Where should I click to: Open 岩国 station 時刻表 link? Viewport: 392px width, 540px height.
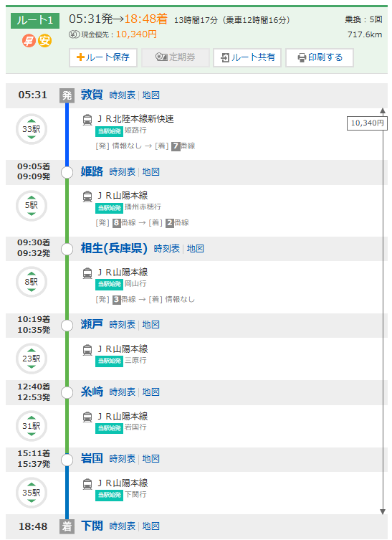point(122,459)
